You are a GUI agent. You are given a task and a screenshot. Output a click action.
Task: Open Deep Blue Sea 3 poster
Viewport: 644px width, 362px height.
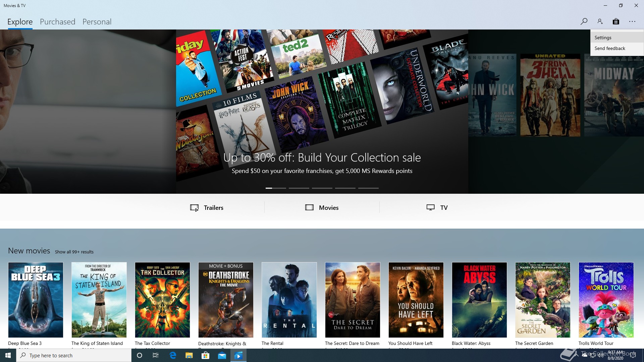click(36, 300)
